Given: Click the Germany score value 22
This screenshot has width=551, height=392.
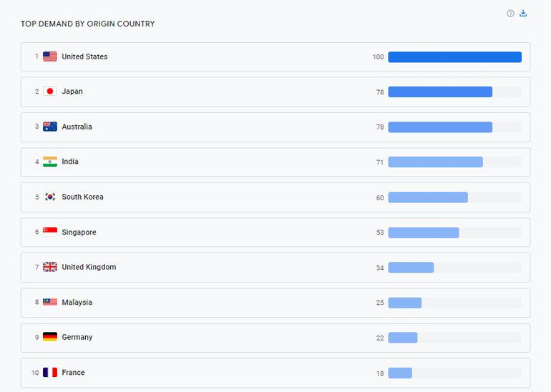Looking at the screenshot, I should [380, 338].
